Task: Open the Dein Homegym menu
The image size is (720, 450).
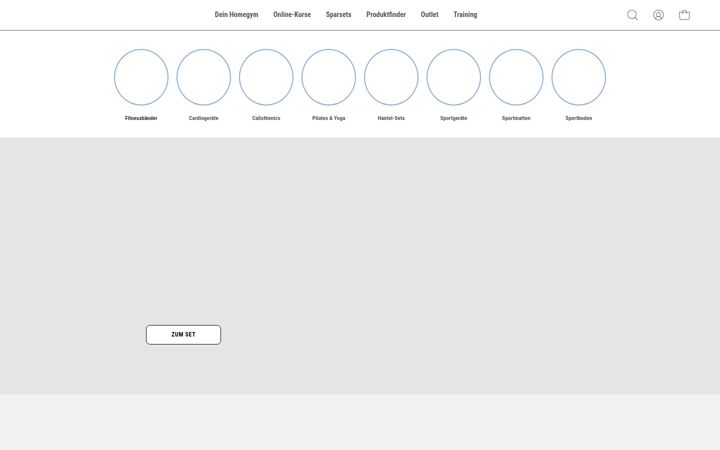Action: point(236,15)
